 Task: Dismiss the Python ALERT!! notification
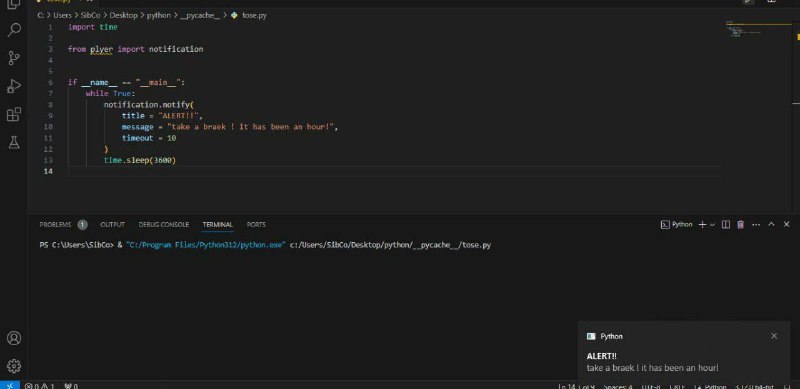(x=774, y=336)
